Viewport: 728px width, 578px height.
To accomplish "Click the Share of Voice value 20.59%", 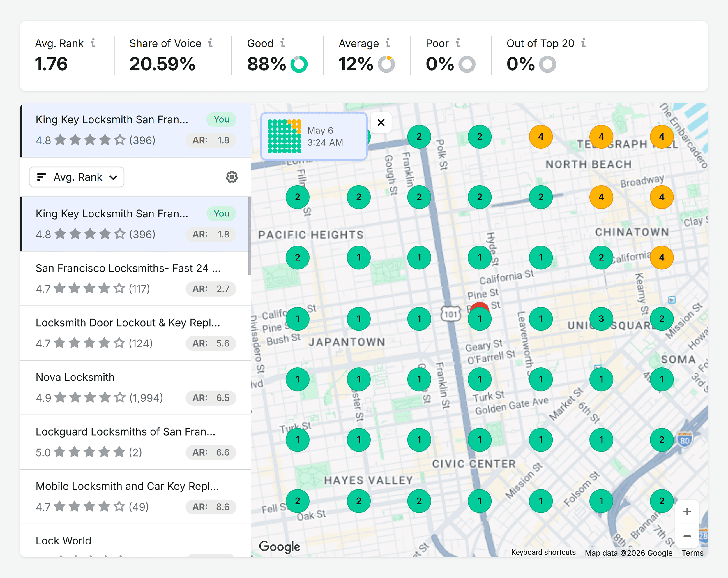I will point(162,64).
